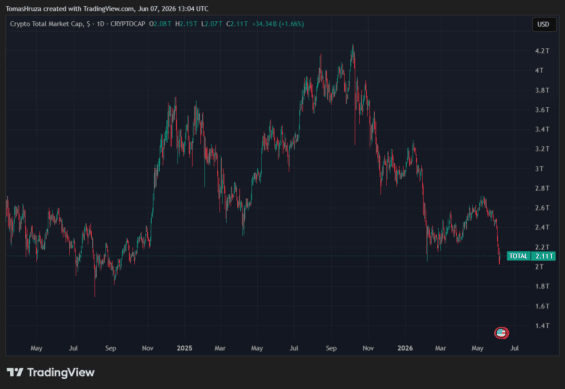Click the 2.6T price axis label
Image resolution: width=565 pixels, height=389 pixels.
click(x=542, y=208)
